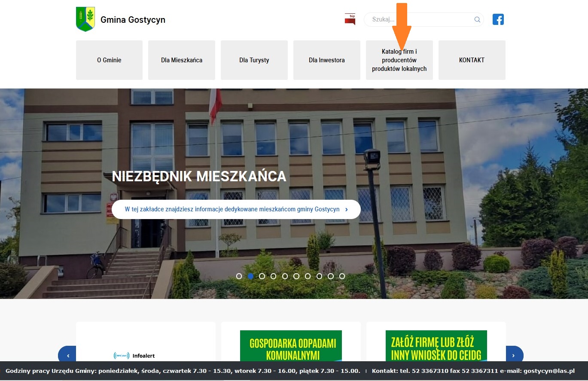Screen dimensions: 588x381
Task: Focus the Szukaj search field
Action: [423, 20]
